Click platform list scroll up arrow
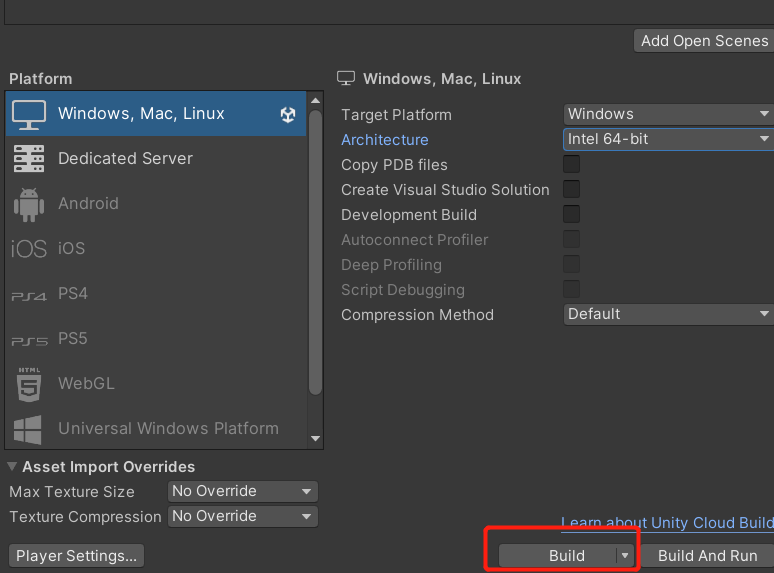Viewport: 774px width, 573px height. click(315, 101)
